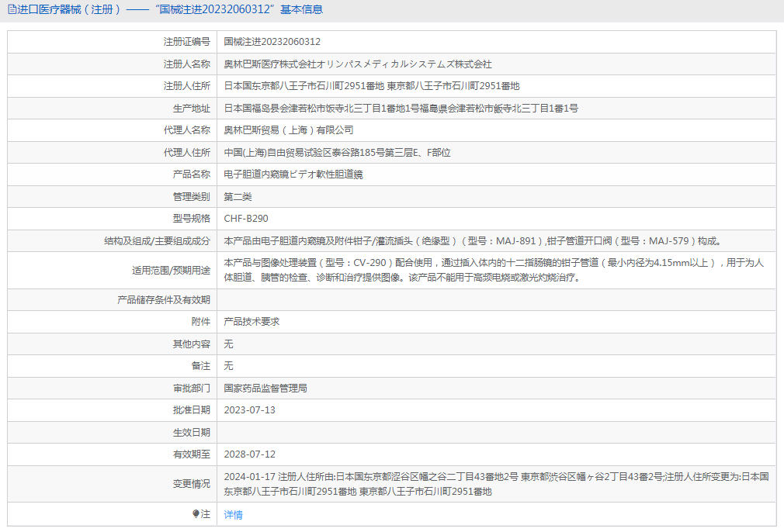Click the 生效日期 label cell

[x=112, y=432]
